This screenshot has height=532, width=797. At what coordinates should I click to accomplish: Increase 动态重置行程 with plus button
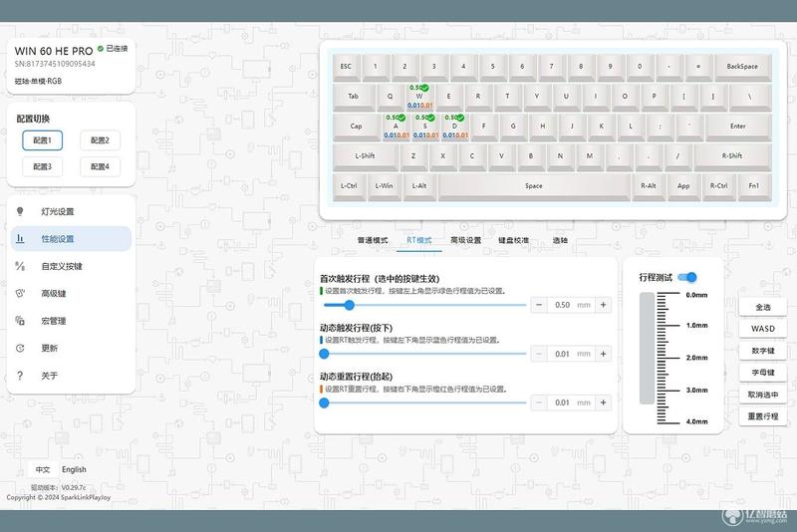coord(604,402)
